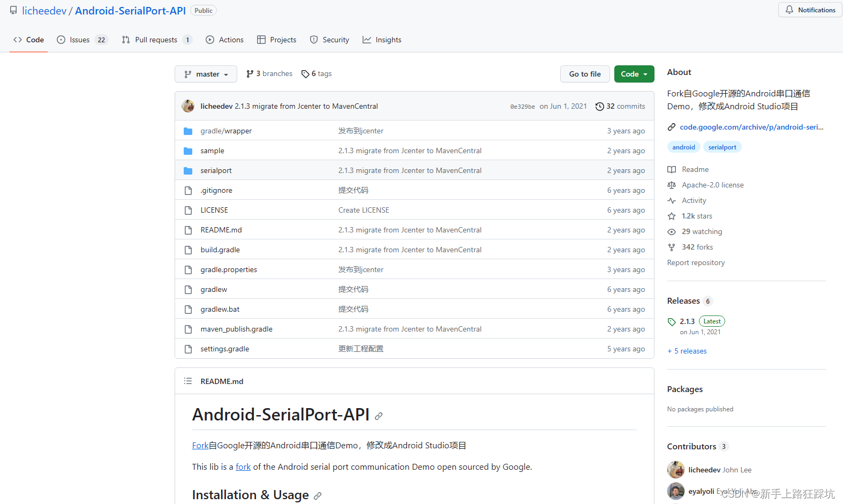View 1.2k stars
843x504 pixels.
tap(697, 216)
